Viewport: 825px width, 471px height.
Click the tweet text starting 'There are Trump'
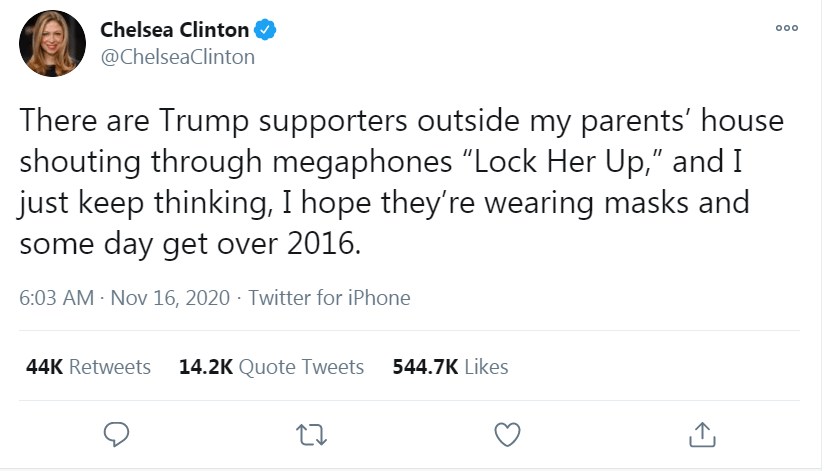[x=401, y=182]
